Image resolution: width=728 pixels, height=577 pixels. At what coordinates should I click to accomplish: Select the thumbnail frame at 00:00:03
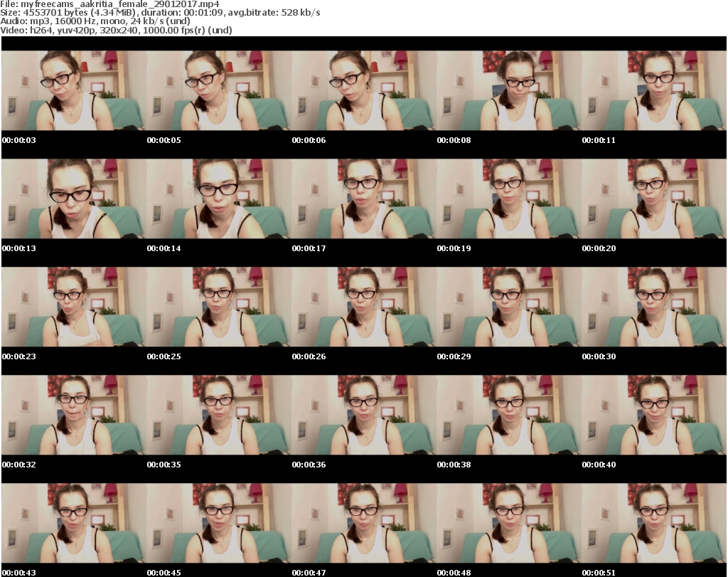[x=74, y=90]
